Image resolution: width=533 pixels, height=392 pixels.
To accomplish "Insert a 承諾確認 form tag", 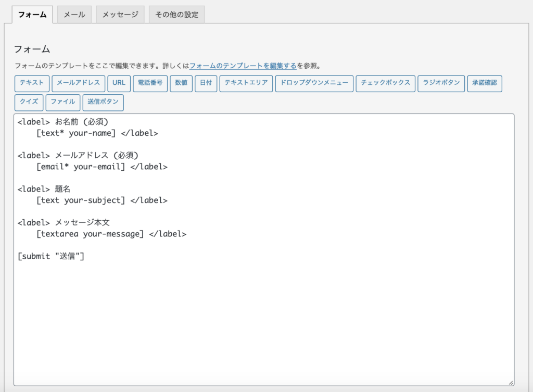I will pos(484,83).
